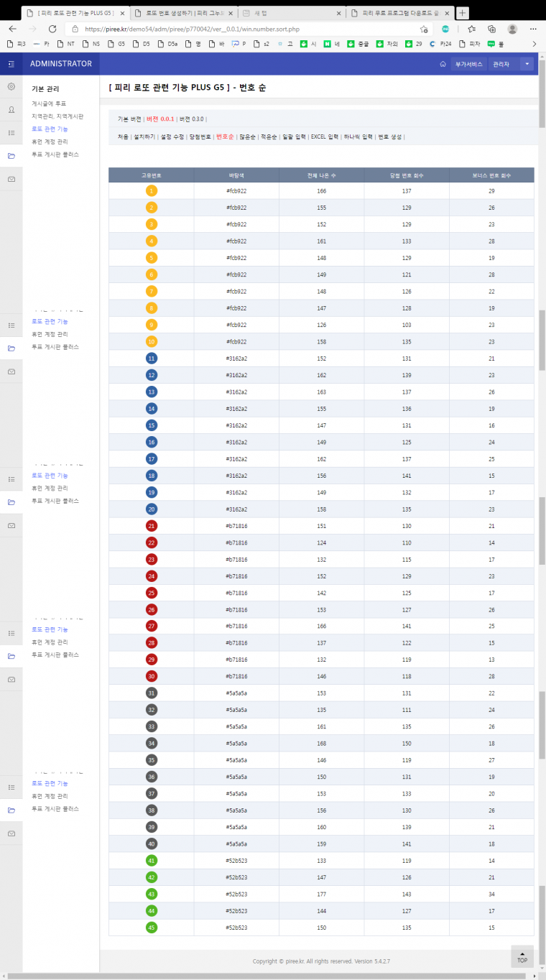Toggle the sidebar hamburger menu icon
The image size is (546, 980).
[11, 64]
